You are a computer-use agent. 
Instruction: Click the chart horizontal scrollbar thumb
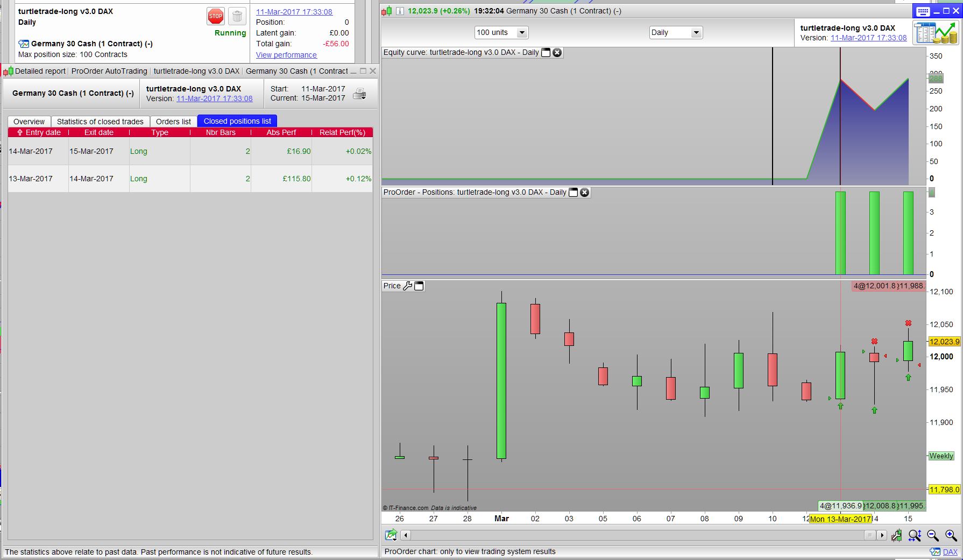click(869, 535)
